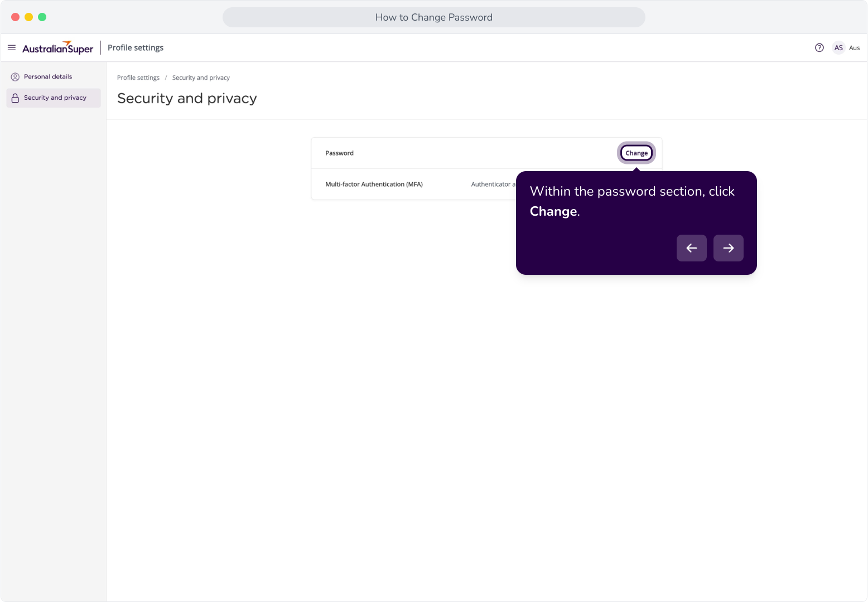
Task: Click the How to Change Password title bar
Action: [x=434, y=17]
